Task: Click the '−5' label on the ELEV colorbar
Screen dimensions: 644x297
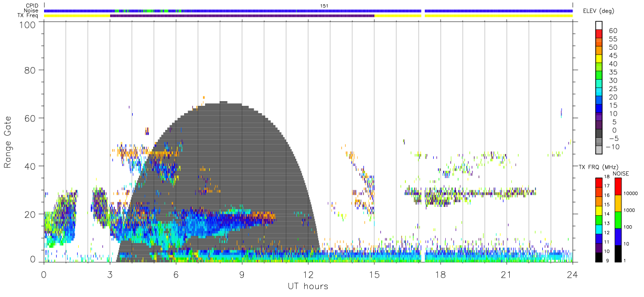Action: (x=613, y=139)
